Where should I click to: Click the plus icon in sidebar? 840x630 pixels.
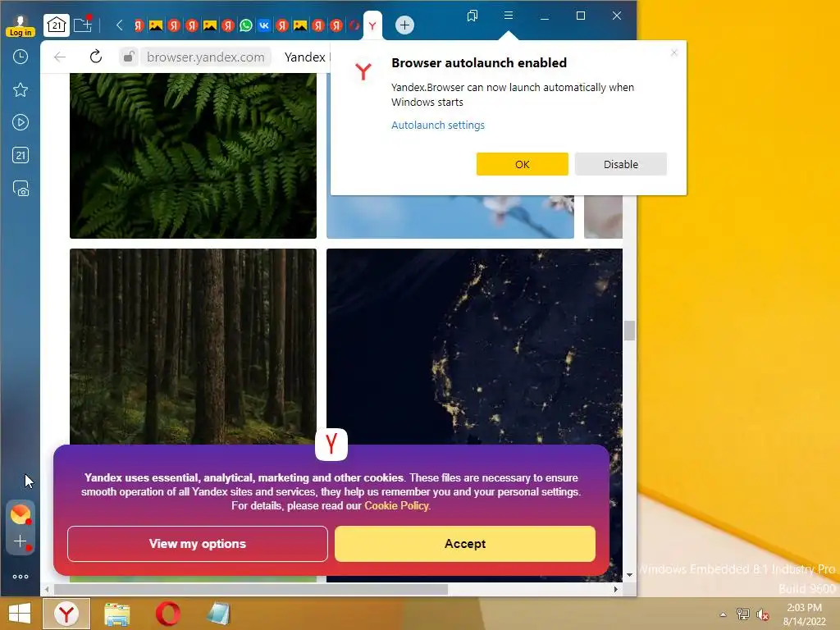(x=21, y=541)
